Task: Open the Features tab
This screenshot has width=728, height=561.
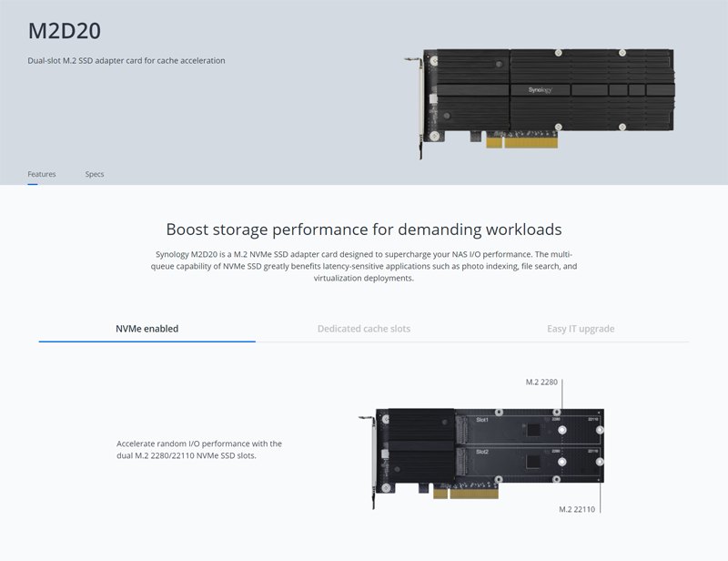Action: point(41,174)
